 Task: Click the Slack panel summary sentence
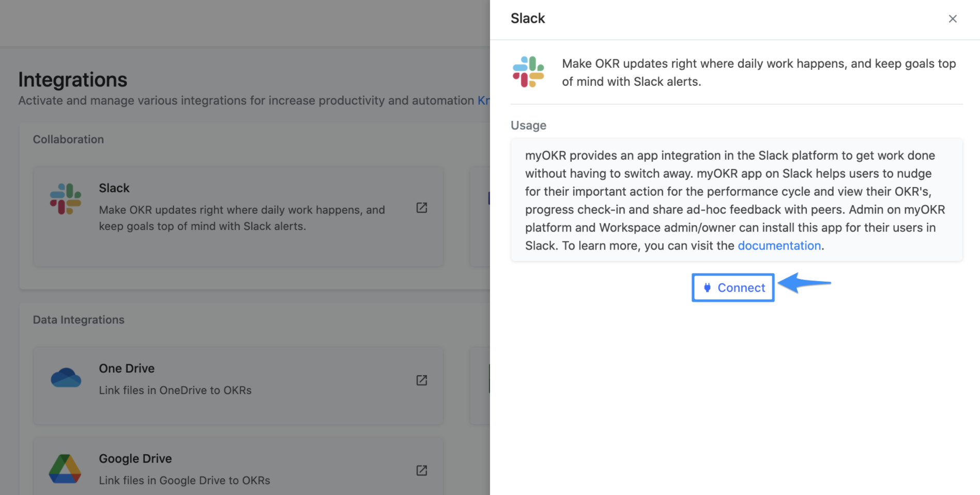click(759, 72)
